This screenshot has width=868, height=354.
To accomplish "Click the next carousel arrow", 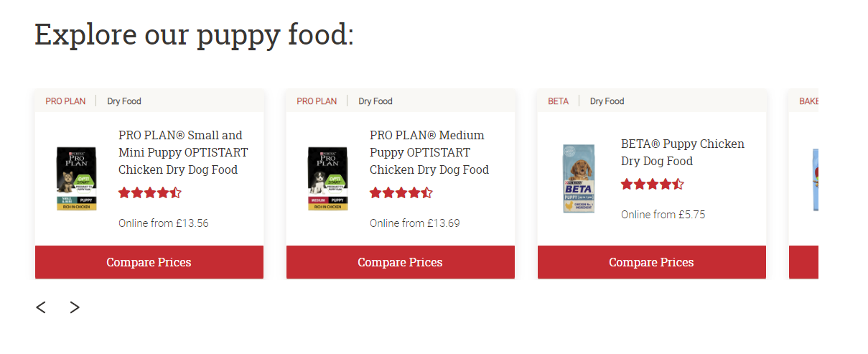I will point(75,307).
